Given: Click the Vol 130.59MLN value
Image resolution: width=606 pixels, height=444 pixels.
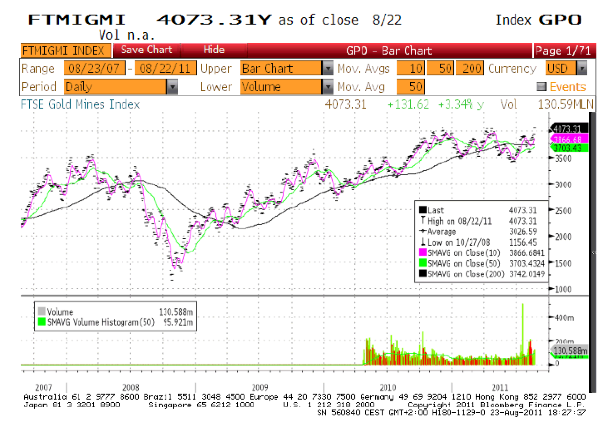Looking at the screenshot, I should click(x=546, y=104).
